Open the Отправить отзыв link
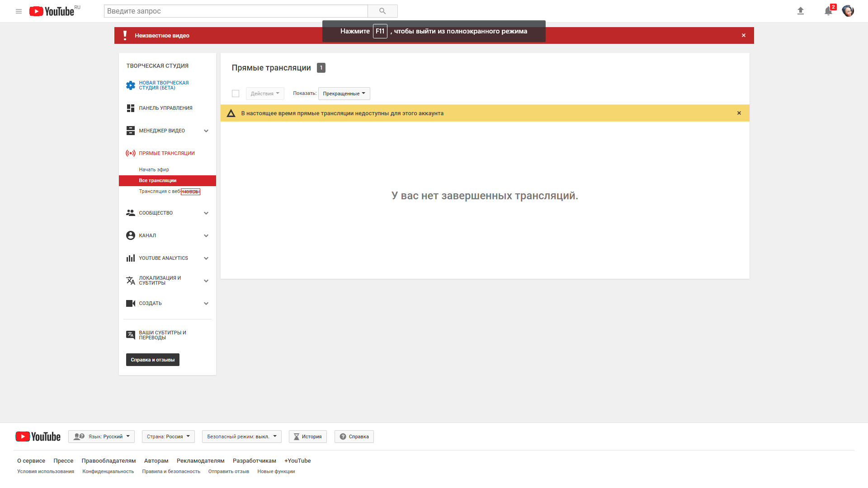Screen dimensions: 868x488 point(229,471)
